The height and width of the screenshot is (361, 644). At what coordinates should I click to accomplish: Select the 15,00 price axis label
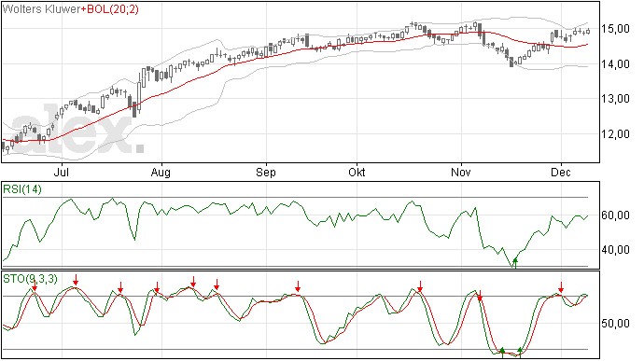(x=615, y=29)
